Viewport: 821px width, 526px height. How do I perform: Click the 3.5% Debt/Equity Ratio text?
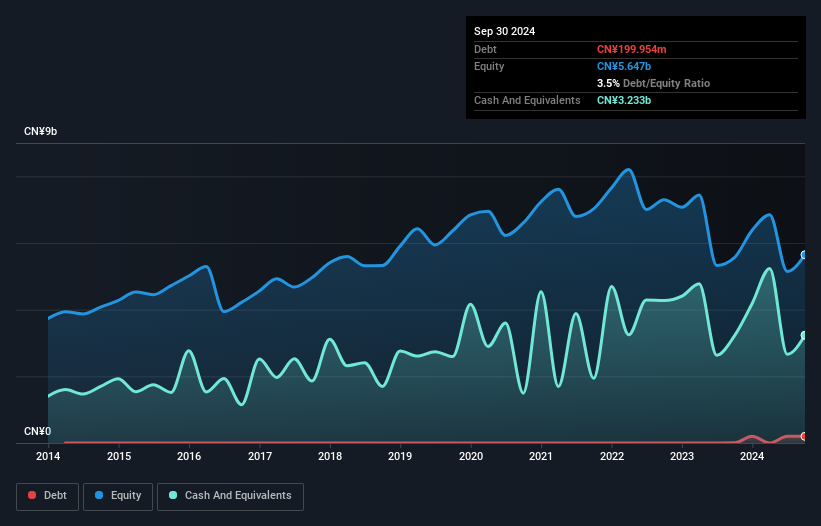point(653,83)
